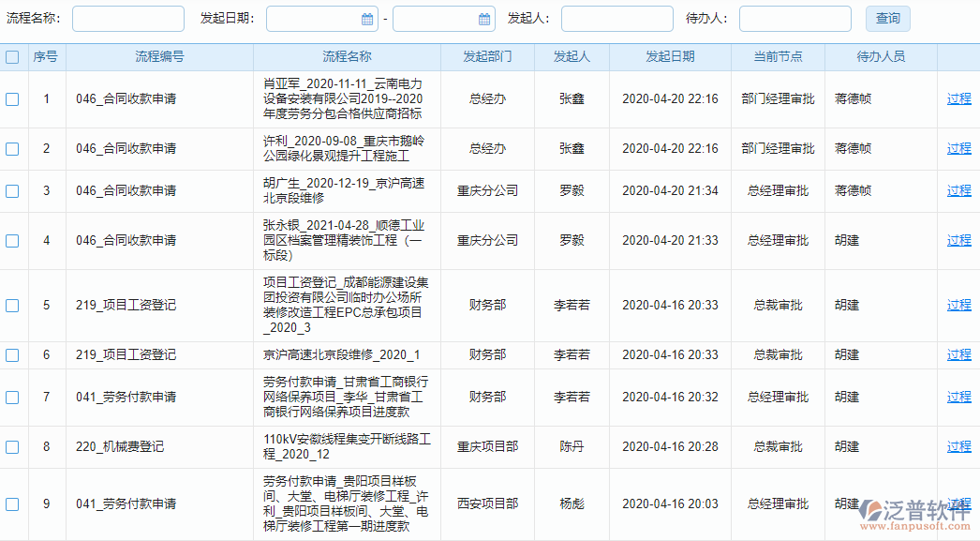Click 过程 link for the 机械费登记 row
The width and height of the screenshot is (980, 541).
pyautogui.click(x=958, y=446)
